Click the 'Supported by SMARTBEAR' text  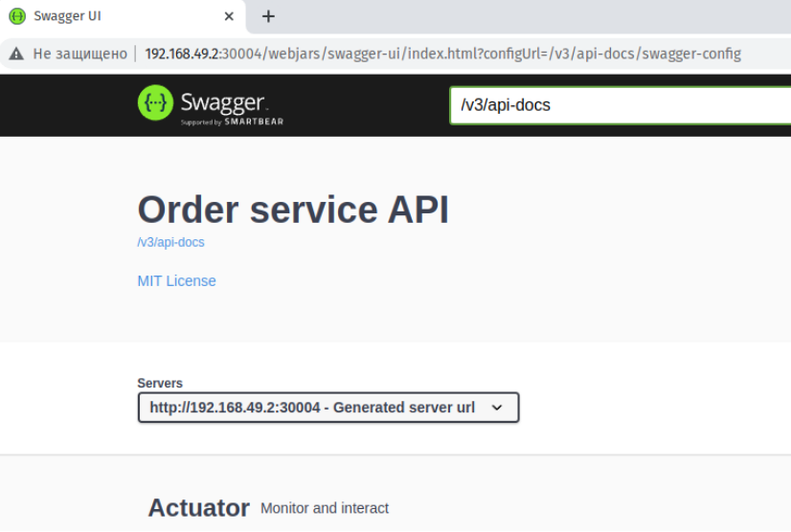[232, 122]
